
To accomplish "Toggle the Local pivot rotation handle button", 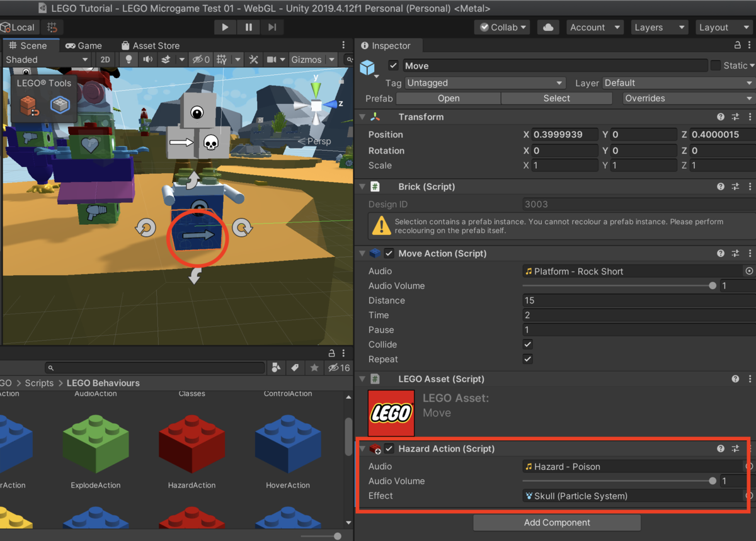I will point(20,27).
